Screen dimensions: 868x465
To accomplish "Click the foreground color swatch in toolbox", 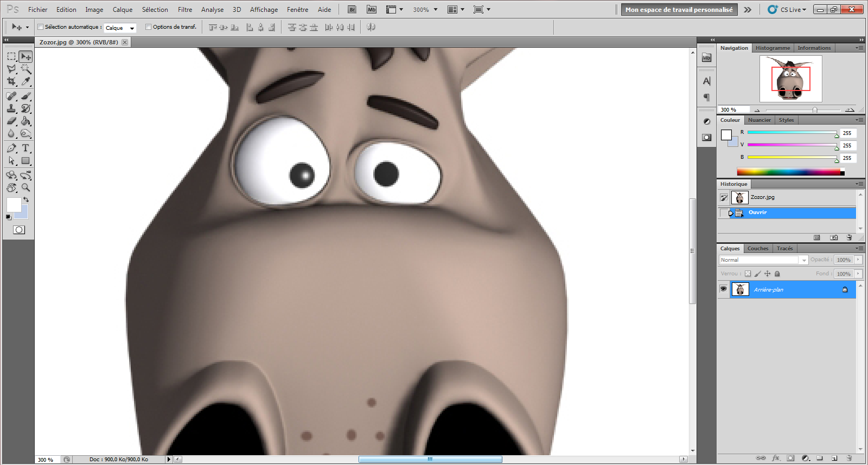I will click(x=14, y=205).
